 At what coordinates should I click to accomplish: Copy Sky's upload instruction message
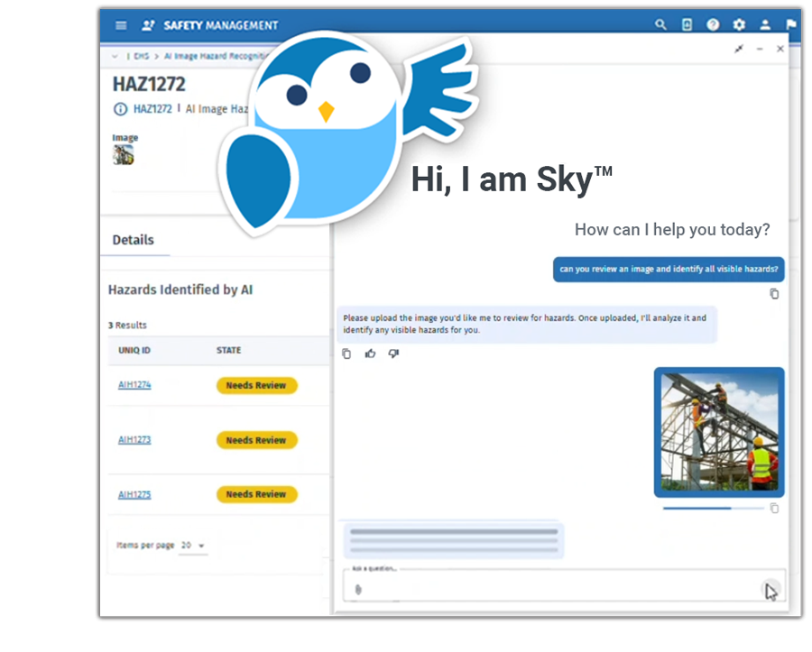tap(346, 354)
